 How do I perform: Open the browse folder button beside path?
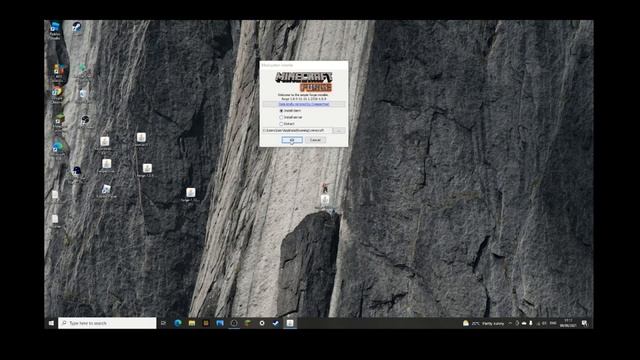click(338, 131)
